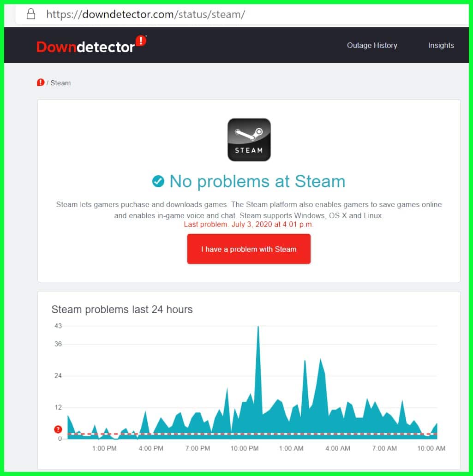
Task: Click the breadcrumb home alert icon
Action: pos(41,83)
